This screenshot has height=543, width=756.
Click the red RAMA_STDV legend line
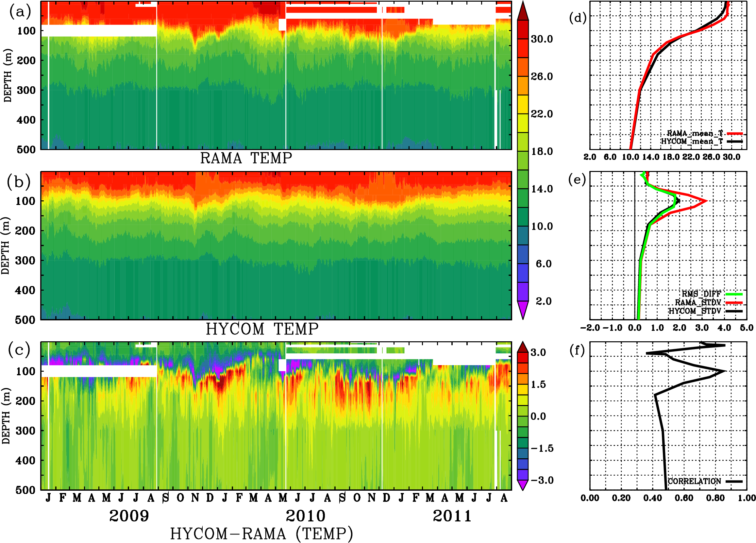tap(734, 302)
